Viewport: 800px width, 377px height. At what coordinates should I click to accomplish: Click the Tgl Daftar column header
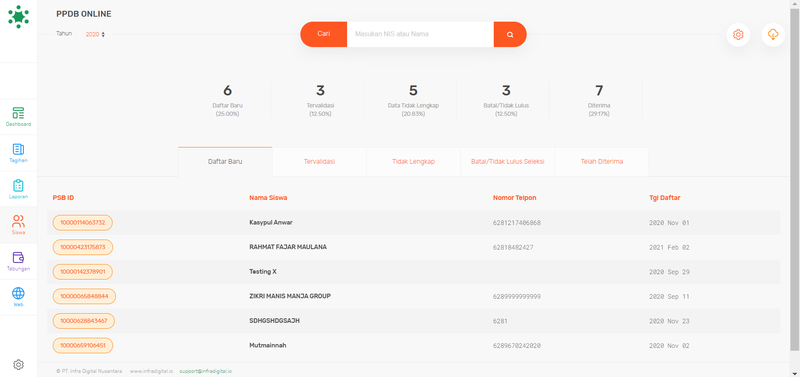pos(664,198)
